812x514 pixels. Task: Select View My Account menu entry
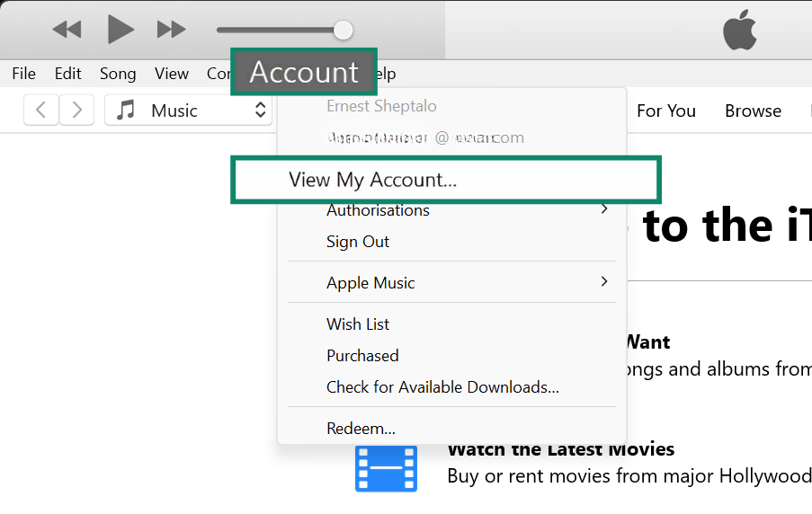(372, 180)
